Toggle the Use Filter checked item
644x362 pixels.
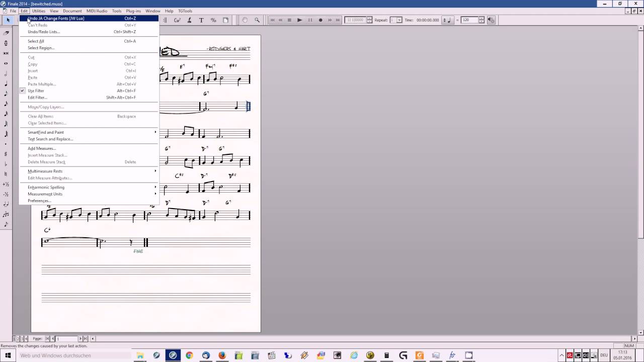point(89,91)
